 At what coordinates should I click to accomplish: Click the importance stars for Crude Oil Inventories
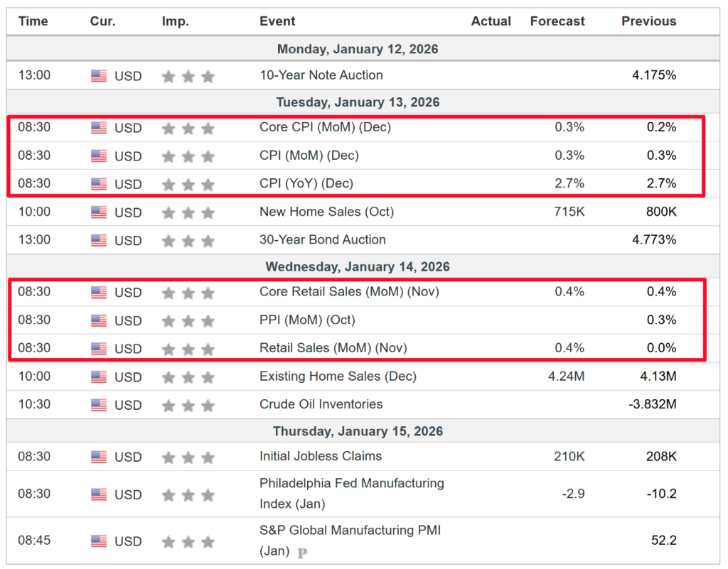[x=188, y=406]
